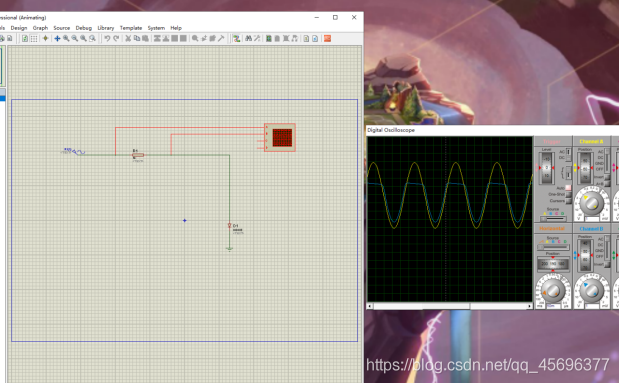Click oscilloscope display left scroll arrow
The width and height of the screenshot is (620, 384).
click(370, 306)
